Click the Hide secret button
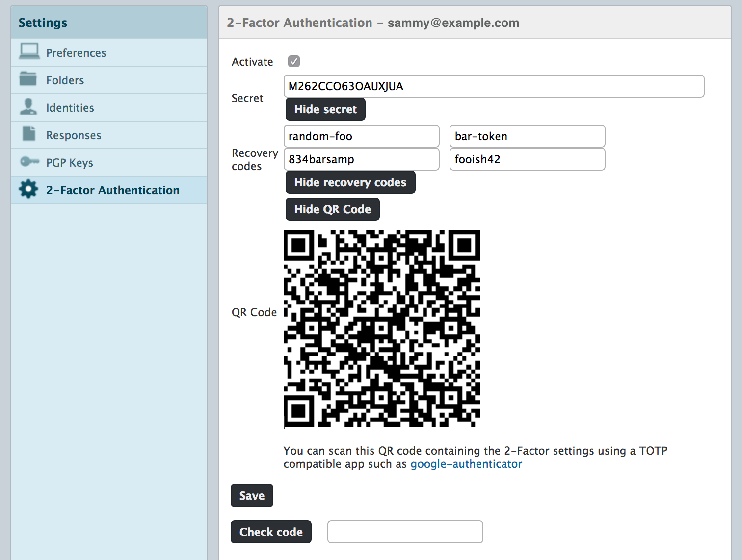Screen dimensions: 742x560 point(325,109)
